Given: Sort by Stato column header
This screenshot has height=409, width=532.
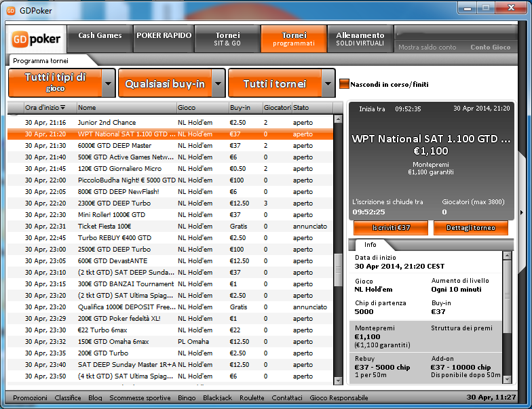Looking at the screenshot, I should tap(312, 107).
